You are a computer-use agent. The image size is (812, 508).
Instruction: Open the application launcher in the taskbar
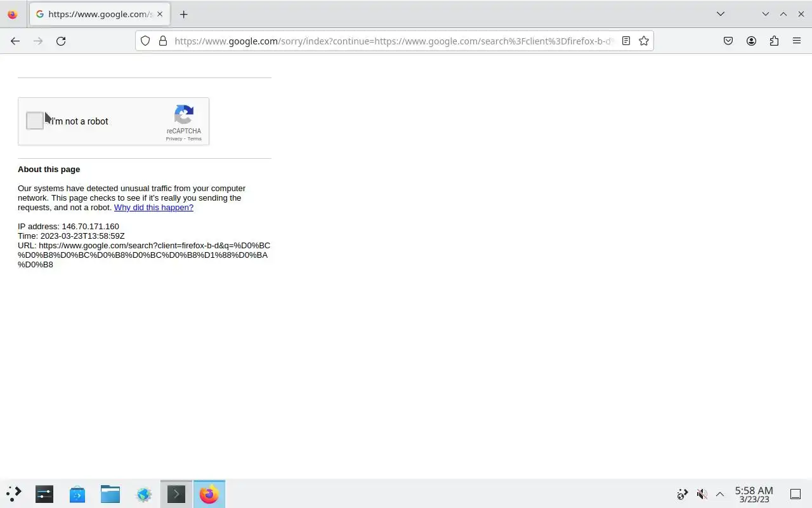click(14, 493)
